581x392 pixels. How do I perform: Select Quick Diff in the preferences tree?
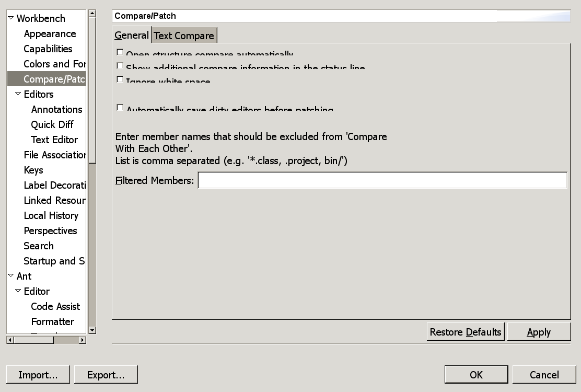click(x=52, y=124)
